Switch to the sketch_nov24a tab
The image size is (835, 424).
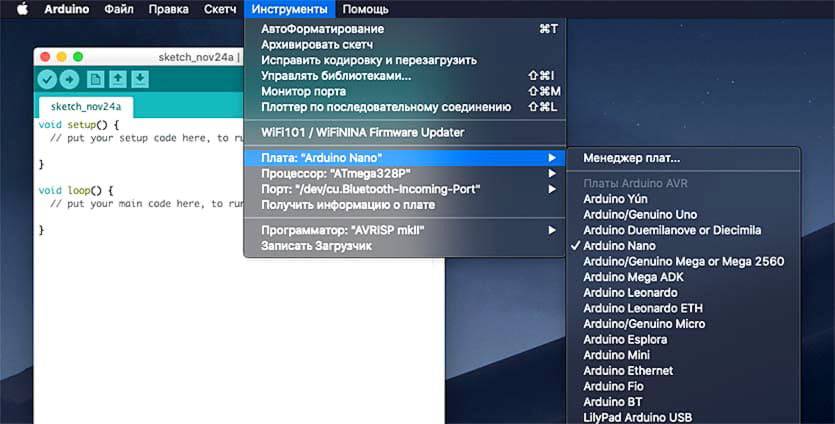point(85,106)
